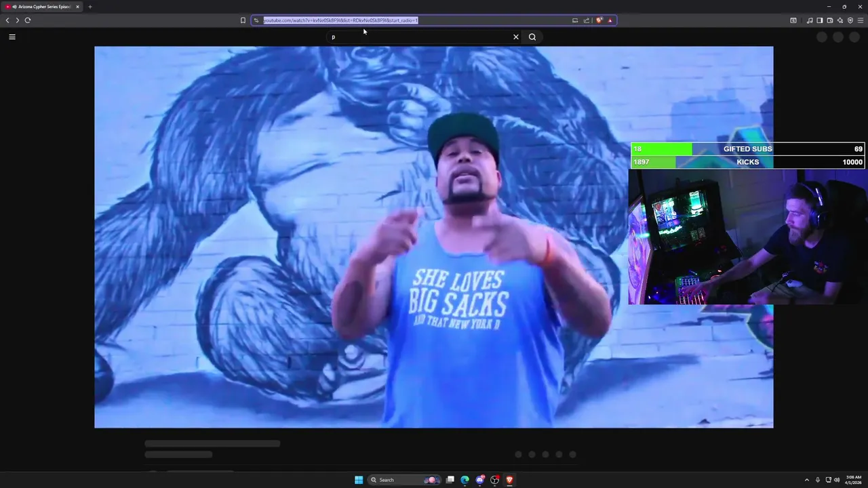Open Brave Wallet icon

(830, 20)
